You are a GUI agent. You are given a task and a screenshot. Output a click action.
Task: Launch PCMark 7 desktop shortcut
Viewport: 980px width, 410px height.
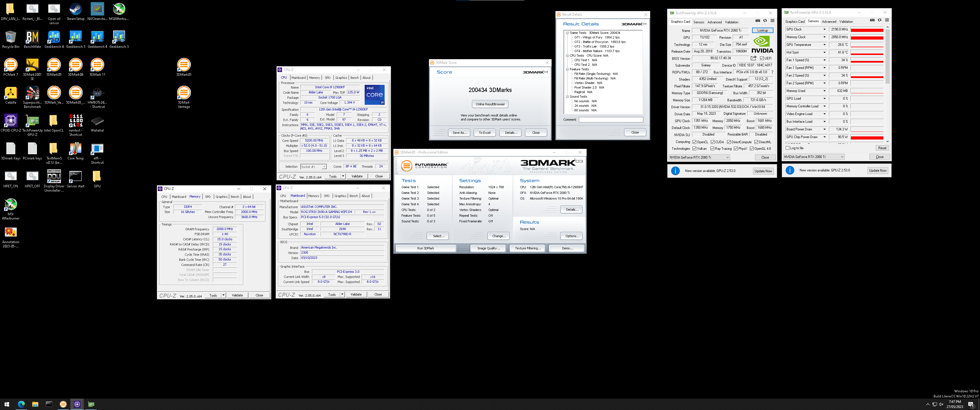tap(11, 67)
